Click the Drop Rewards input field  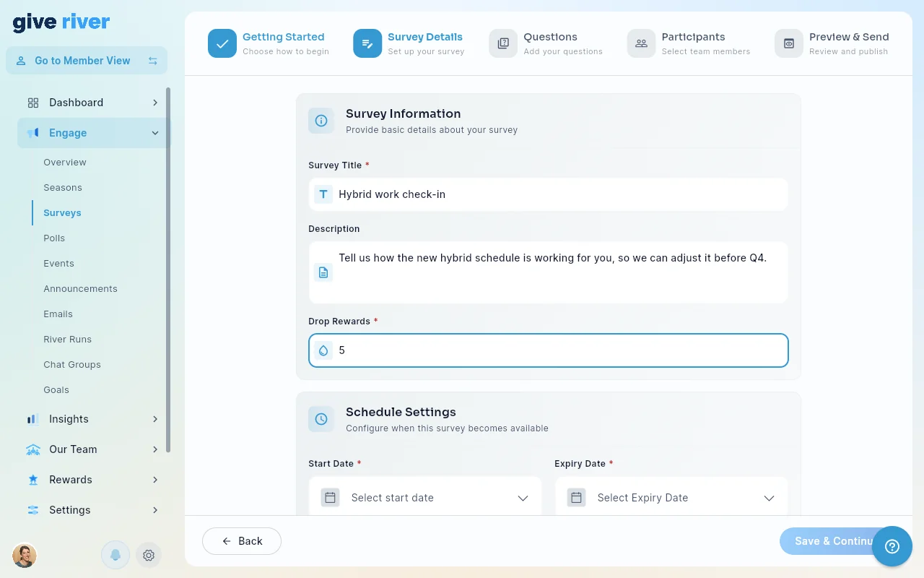(x=549, y=350)
